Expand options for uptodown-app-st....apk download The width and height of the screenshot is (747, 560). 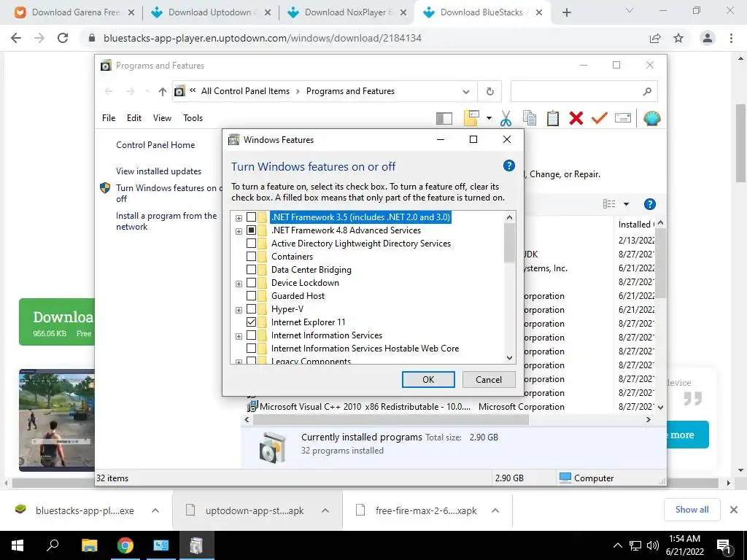[x=325, y=510]
